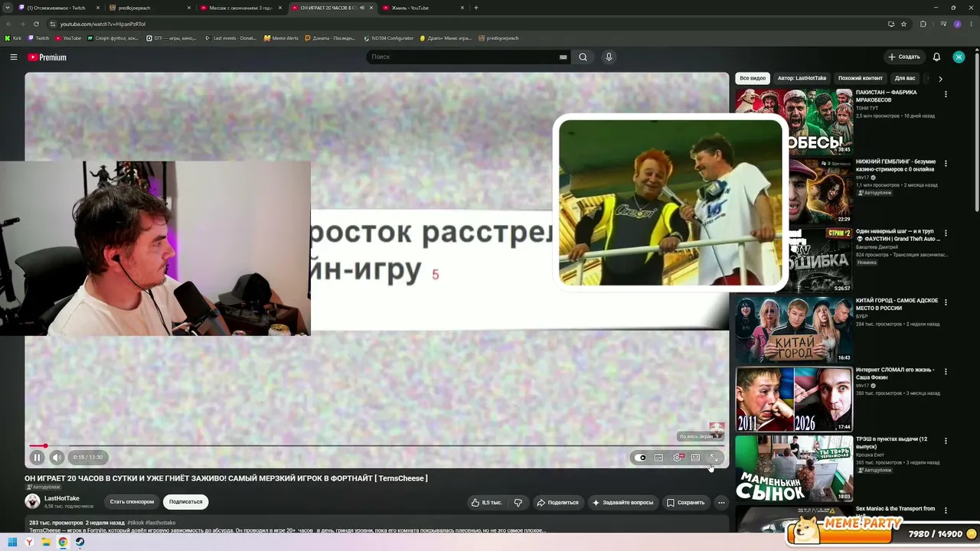Bookmark this page with star icon
This screenshot has height=551, width=980.
tap(903, 24)
